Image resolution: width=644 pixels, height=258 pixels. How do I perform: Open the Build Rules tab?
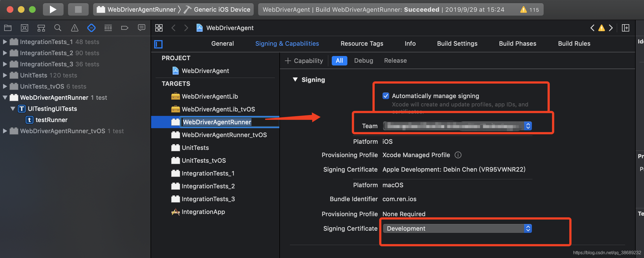(x=574, y=43)
